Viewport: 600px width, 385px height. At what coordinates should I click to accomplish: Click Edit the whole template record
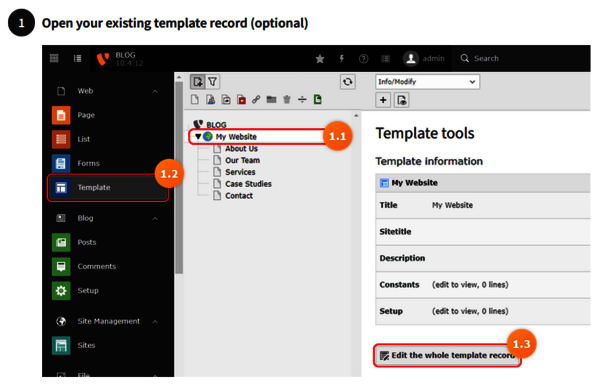(447, 356)
